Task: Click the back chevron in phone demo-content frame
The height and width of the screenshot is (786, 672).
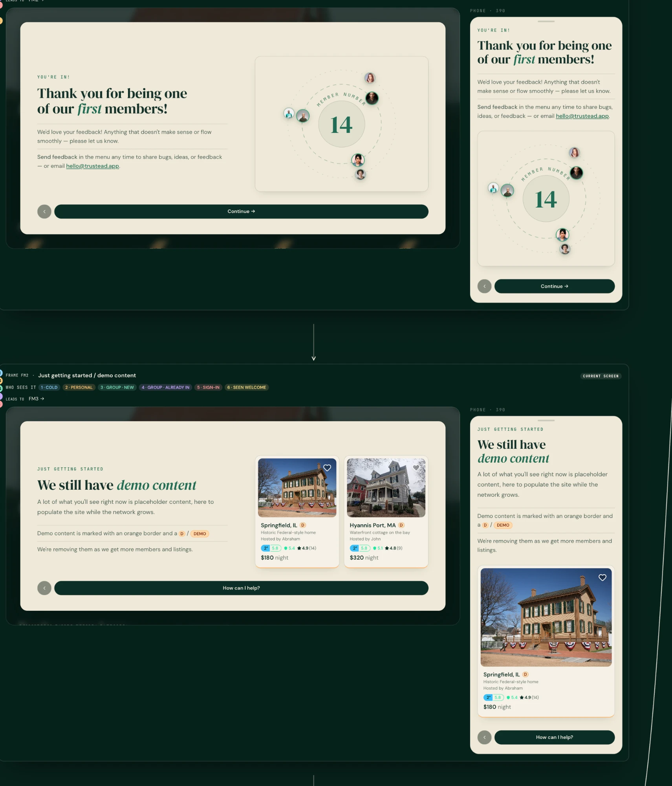Action: 484,737
